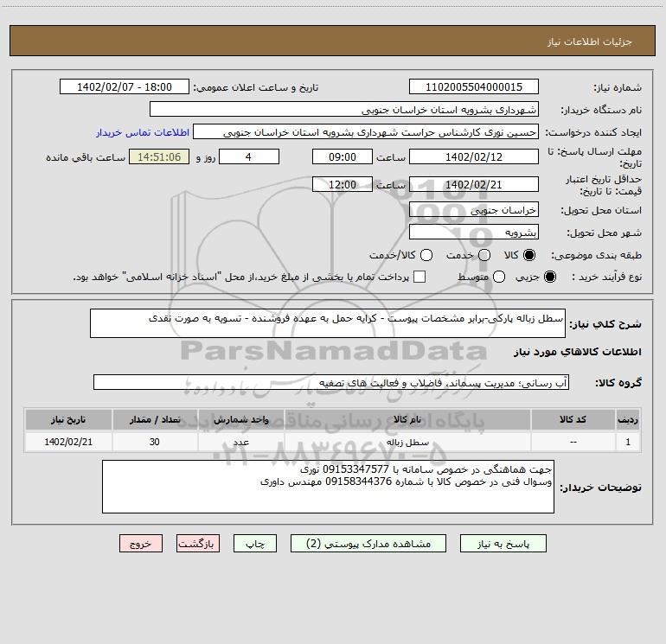Open مشاهده مدارک پیوستی (2) button
This screenshot has height=644, width=666.
(x=368, y=544)
